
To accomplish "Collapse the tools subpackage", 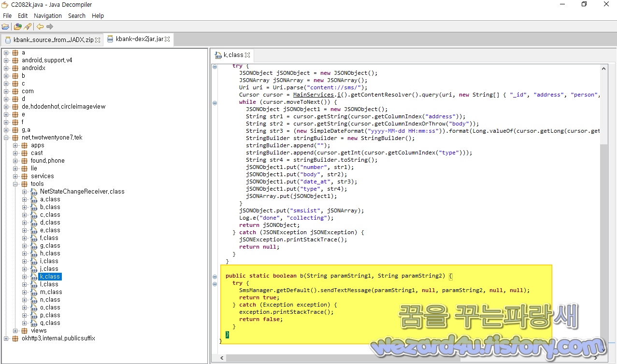I will [15, 184].
